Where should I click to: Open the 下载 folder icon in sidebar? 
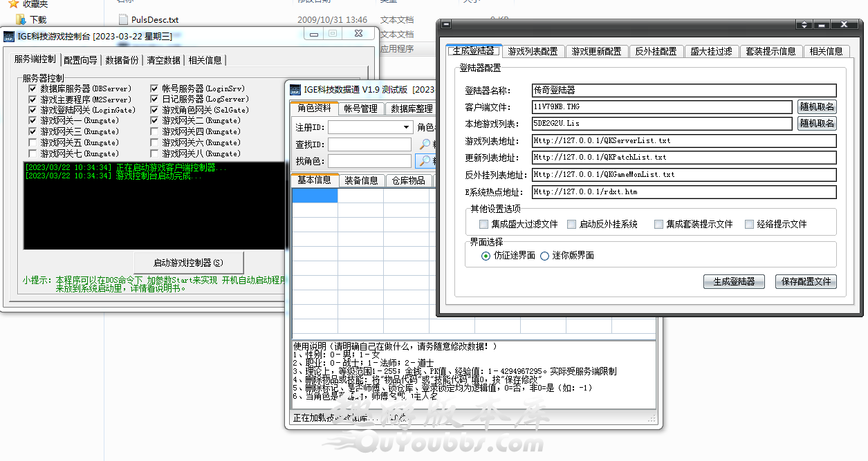point(21,20)
